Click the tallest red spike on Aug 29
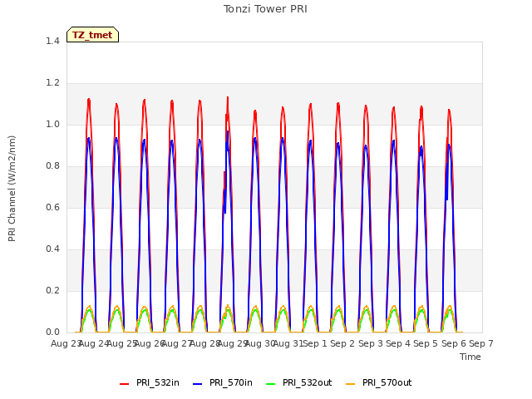Viewport: 532px width, 399px height. pos(228,99)
